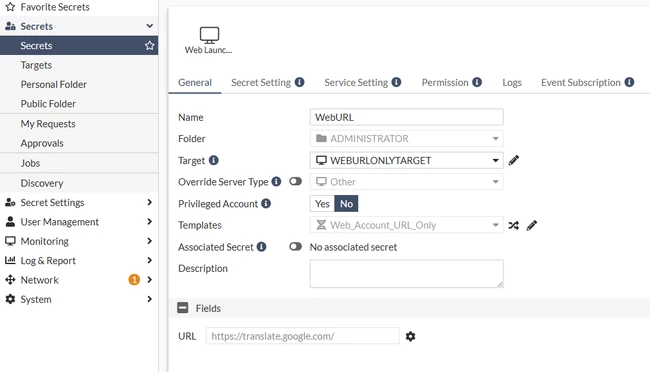Click the star icon on Secrets row
The width and height of the screenshot is (650, 372).
pyautogui.click(x=150, y=46)
